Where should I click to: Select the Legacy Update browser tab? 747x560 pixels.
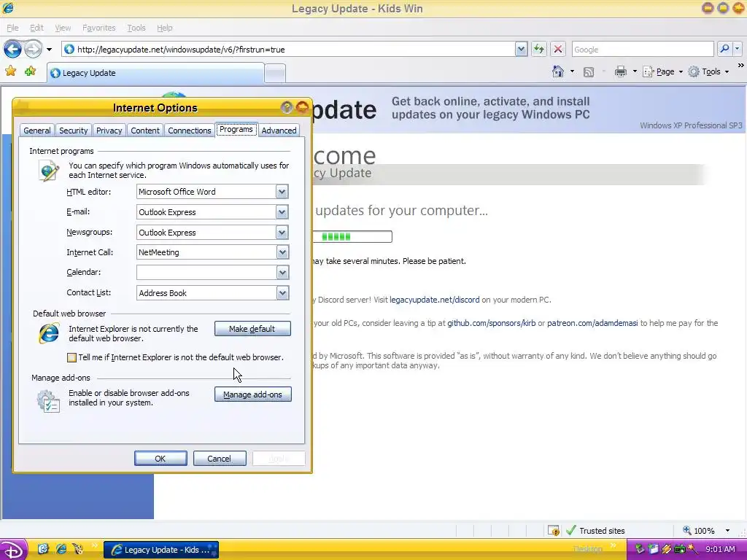(x=155, y=73)
